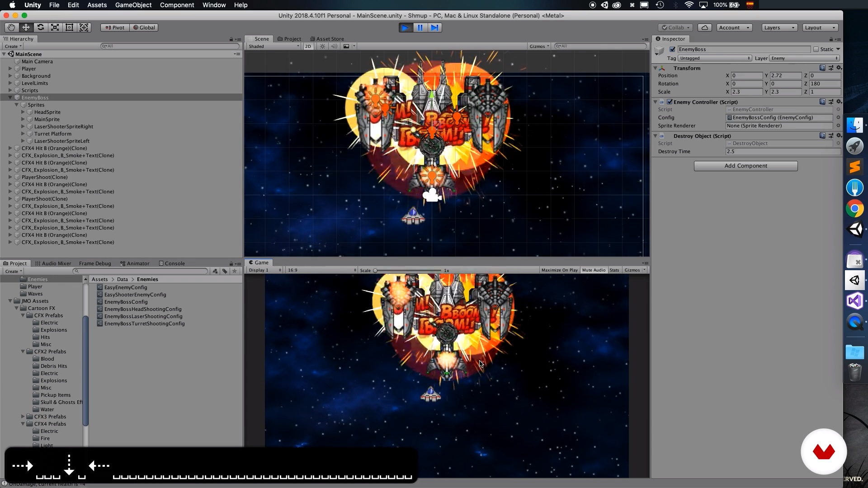
Task: Open the Assets menu
Action: point(97,5)
